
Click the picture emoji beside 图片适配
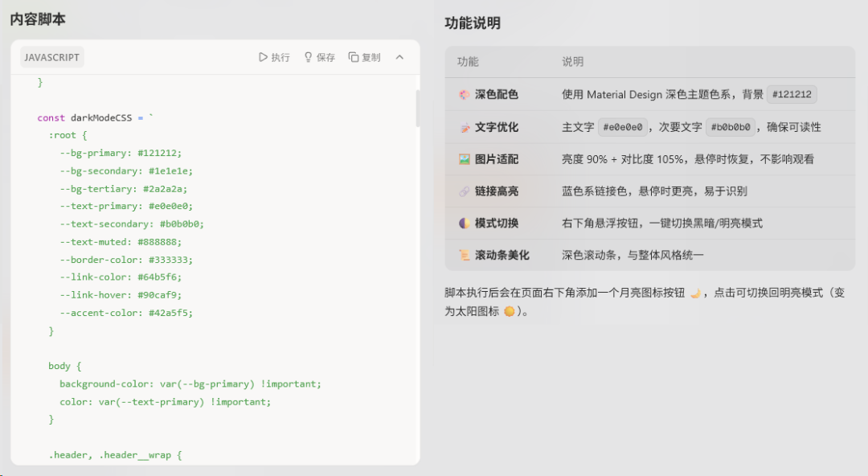pos(465,159)
